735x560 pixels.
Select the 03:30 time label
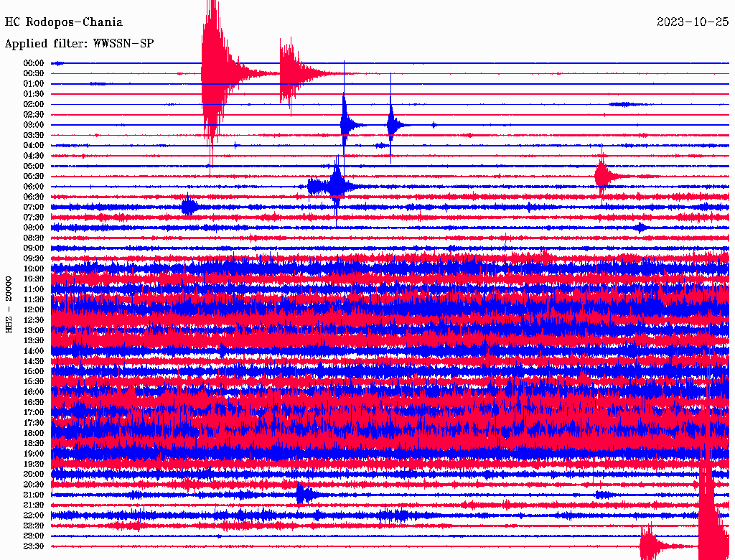pos(34,135)
